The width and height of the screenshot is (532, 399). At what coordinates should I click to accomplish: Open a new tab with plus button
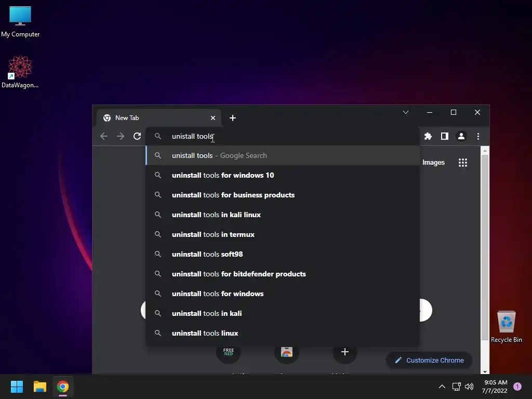click(x=232, y=118)
